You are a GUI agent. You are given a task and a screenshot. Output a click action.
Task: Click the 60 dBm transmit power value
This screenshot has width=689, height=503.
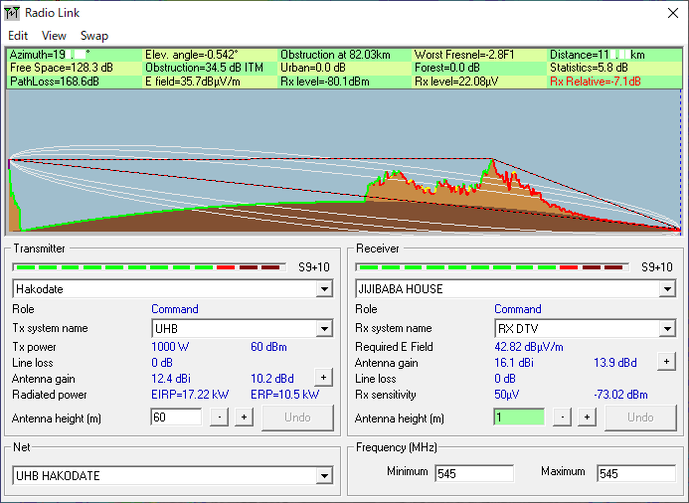[x=268, y=347]
